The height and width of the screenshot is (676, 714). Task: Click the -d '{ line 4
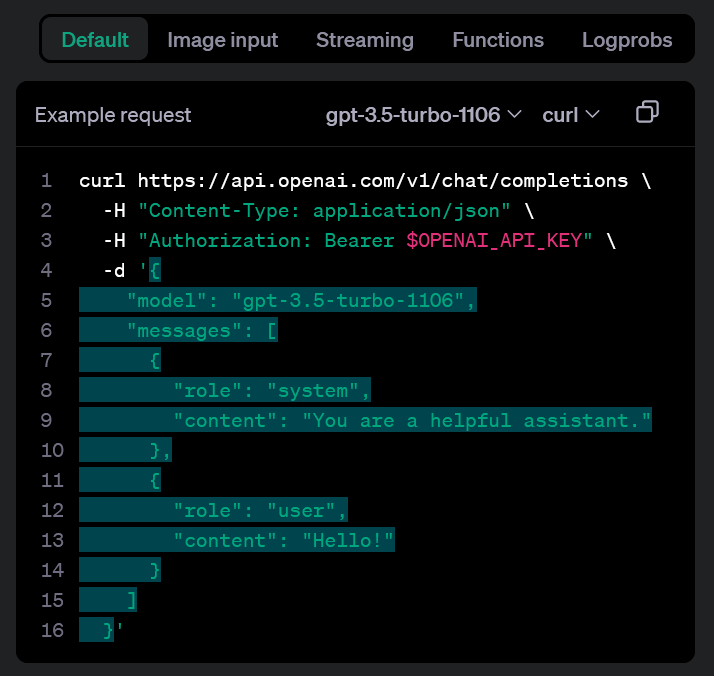(132, 270)
